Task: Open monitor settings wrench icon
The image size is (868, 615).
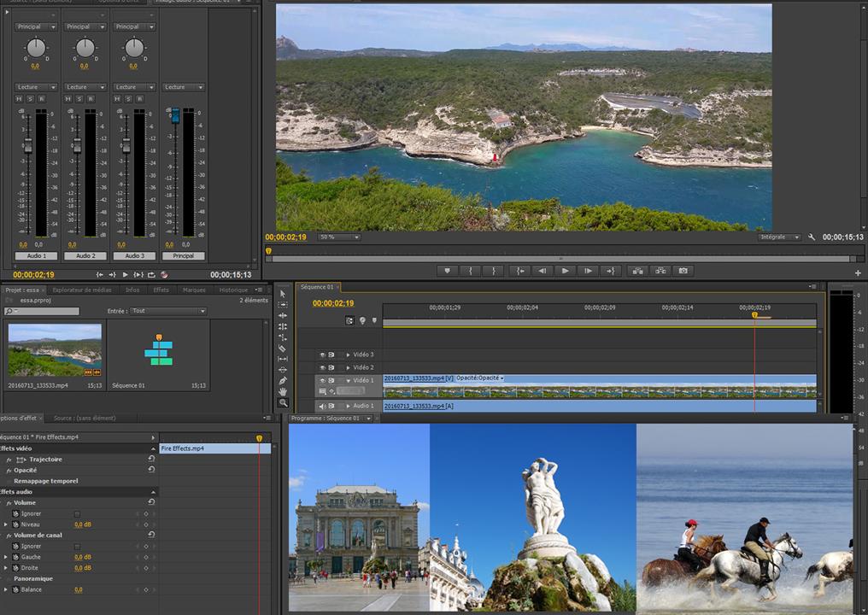Action: tap(812, 237)
